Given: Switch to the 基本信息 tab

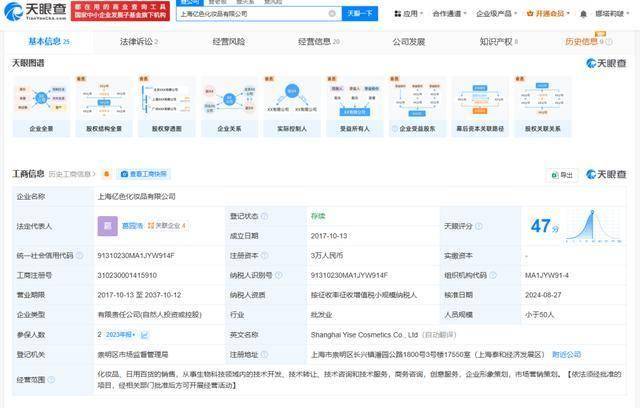Looking at the screenshot, I should coord(49,42).
